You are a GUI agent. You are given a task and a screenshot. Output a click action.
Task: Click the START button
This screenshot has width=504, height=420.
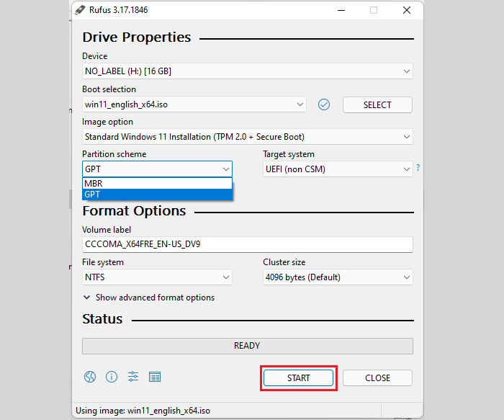298,378
